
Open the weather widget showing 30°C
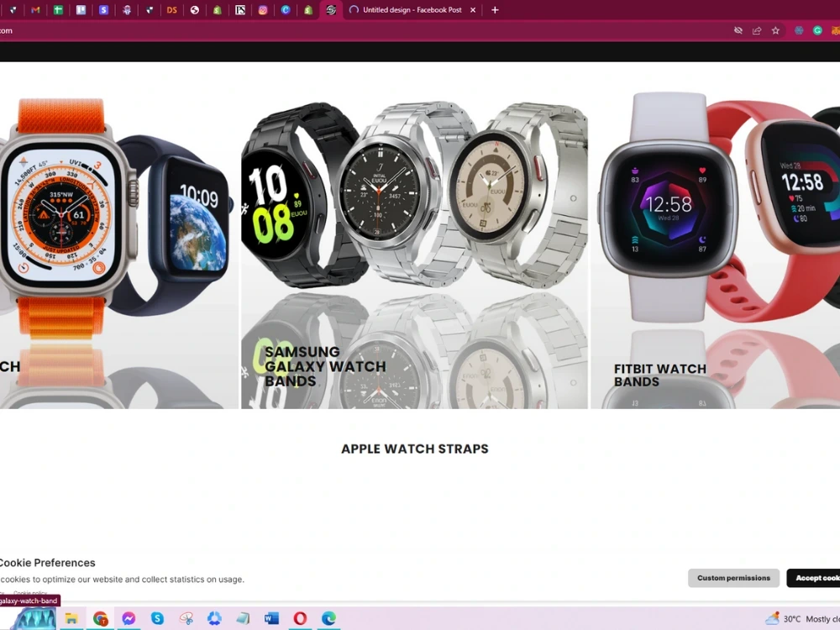tap(802, 619)
